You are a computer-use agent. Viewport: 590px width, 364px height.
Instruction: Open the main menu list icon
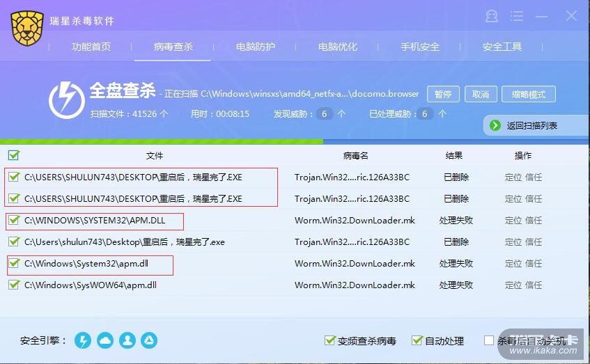point(517,16)
